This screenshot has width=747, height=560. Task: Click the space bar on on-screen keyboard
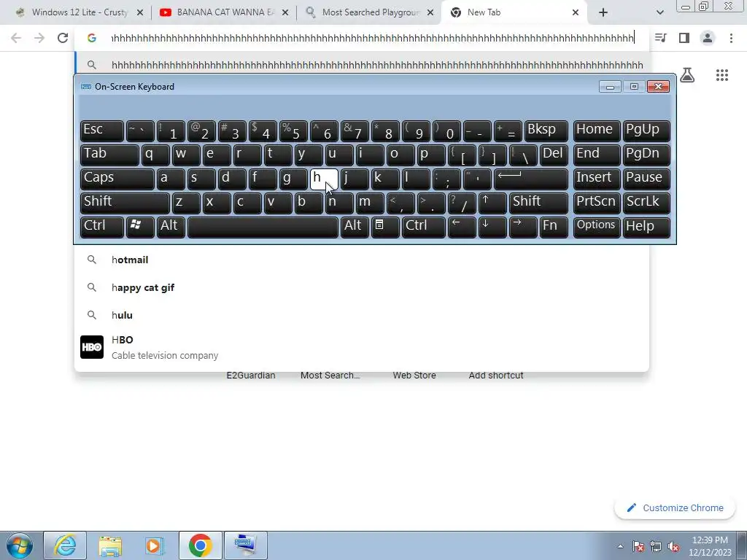(263, 226)
